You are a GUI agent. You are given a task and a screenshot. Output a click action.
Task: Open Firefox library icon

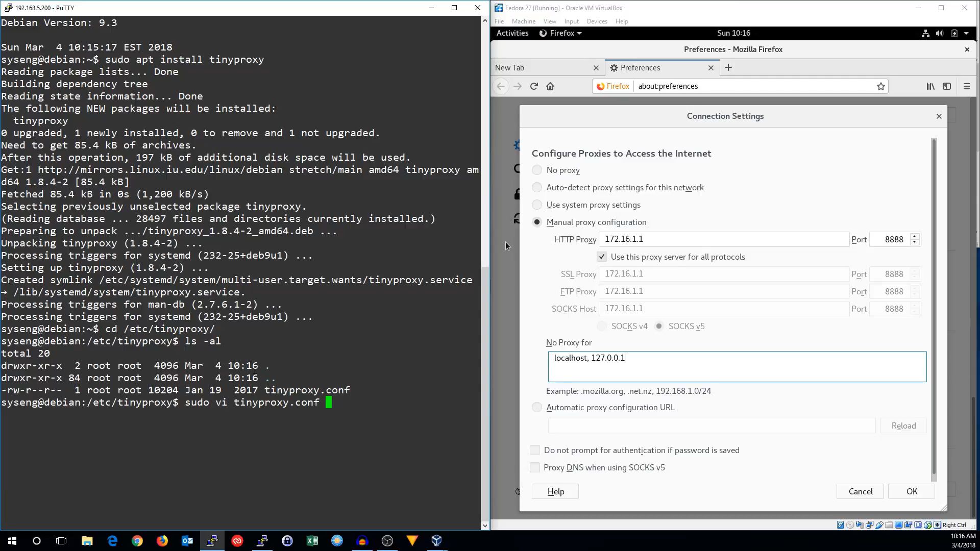pyautogui.click(x=930, y=86)
